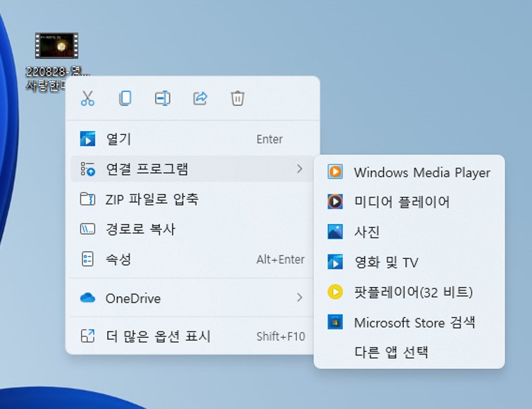Image resolution: width=532 pixels, height=409 pixels.
Task: Click the 영화 및 TV blue icon
Action: pyautogui.click(x=335, y=262)
